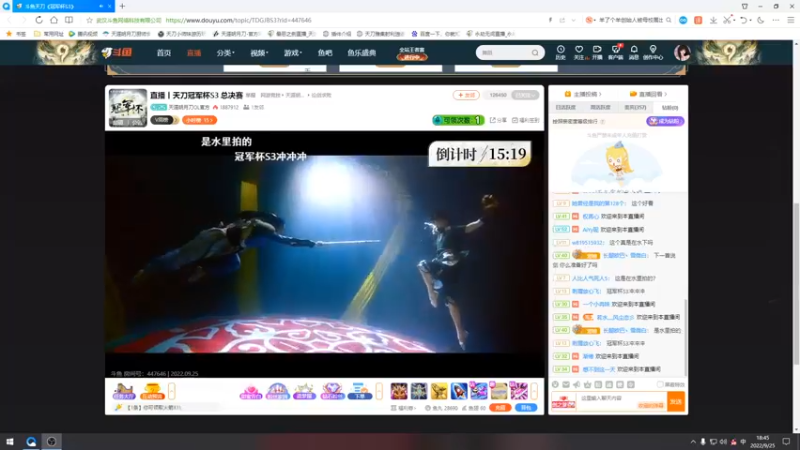Click the task hall icon below the player
Image resolution: width=800 pixels, height=450 pixels.
123,391
